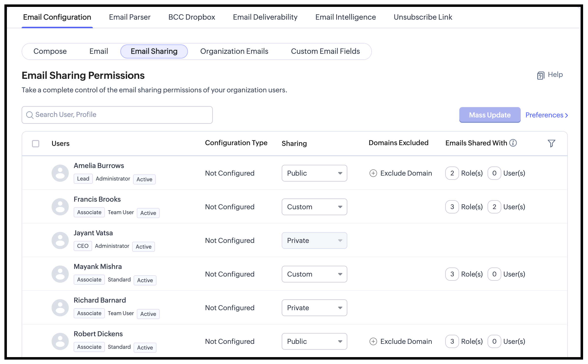This screenshot has height=364, width=588.
Task: Open Mayank Mishra's Custom sharing dropdown
Action: 314,274
